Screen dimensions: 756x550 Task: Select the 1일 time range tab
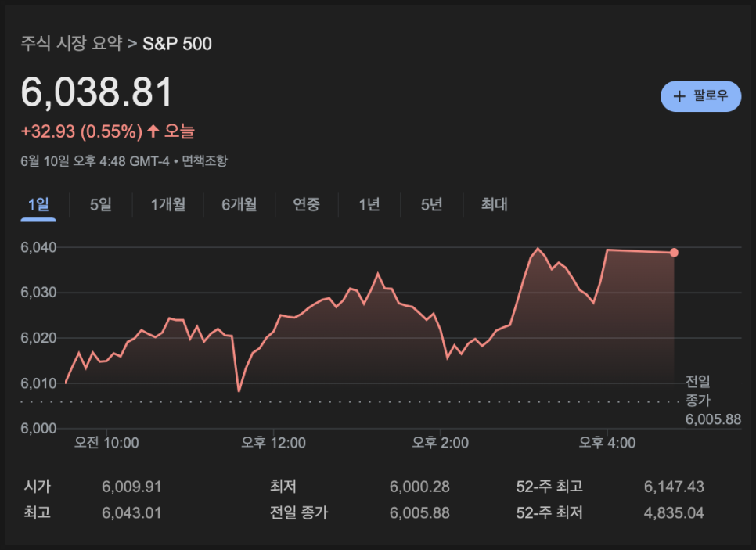[38, 205]
